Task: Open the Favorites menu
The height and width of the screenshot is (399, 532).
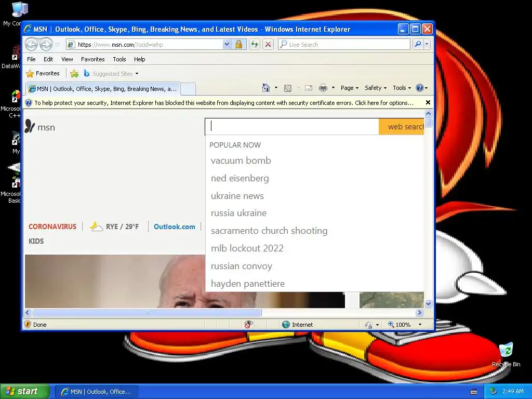Action: click(x=92, y=59)
